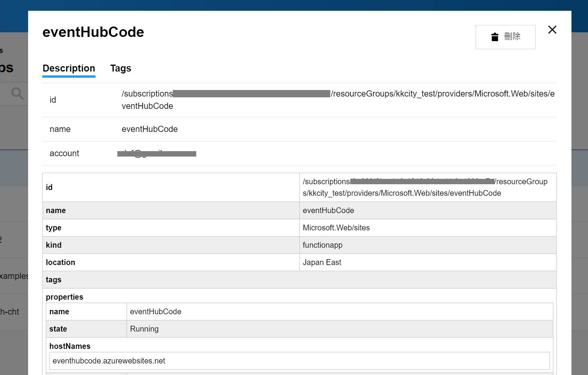Click the 'functionapp' kind value
Viewport: 588px width, 375px height.
pyautogui.click(x=322, y=245)
